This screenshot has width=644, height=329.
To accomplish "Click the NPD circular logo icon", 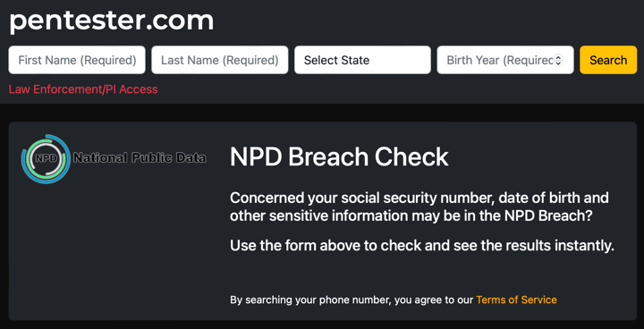I will click(46, 158).
